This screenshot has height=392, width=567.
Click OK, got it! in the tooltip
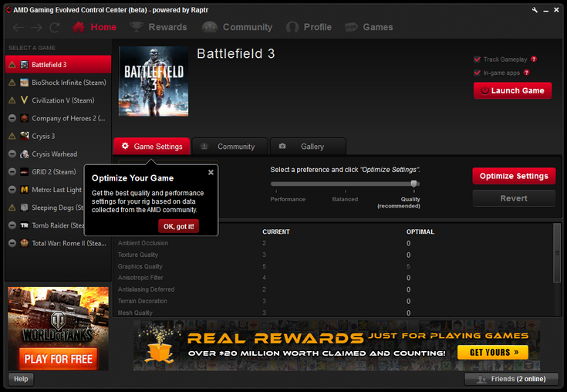pos(179,226)
